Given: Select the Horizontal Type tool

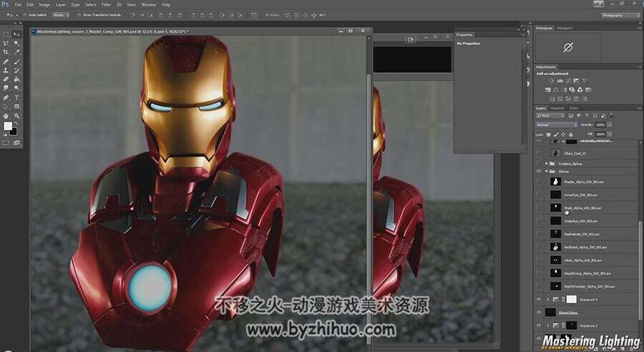Looking at the screenshot, I should [17, 97].
